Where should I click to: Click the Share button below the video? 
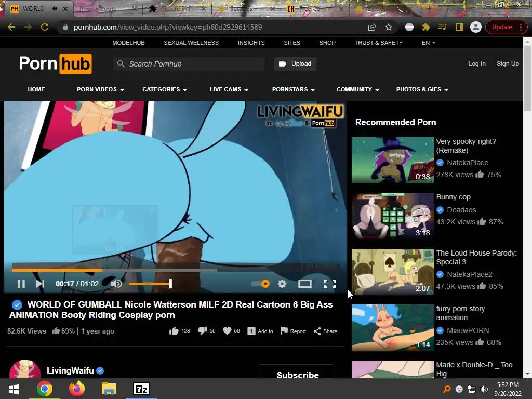(x=325, y=331)
